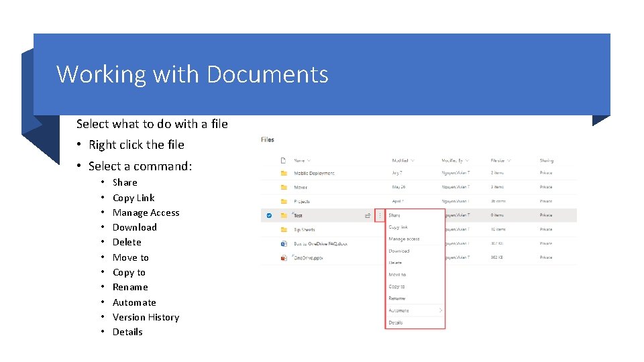Viewport: 644px width, 362px height.
Task: Choose Details in the context menu
Action: coord(396,322)
